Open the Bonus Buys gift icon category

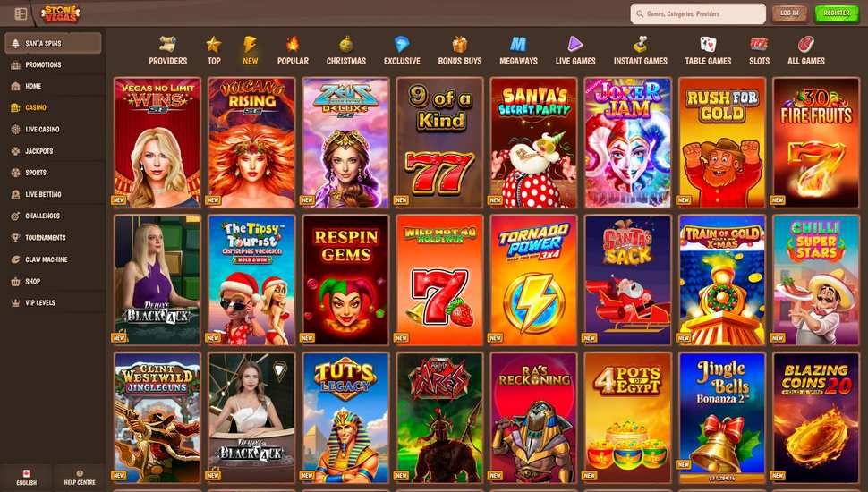[459, 50]
